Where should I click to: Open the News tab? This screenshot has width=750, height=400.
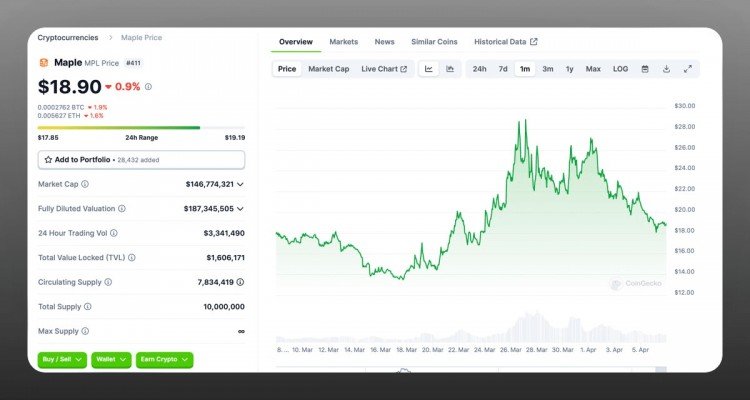(x=385, y=42)
